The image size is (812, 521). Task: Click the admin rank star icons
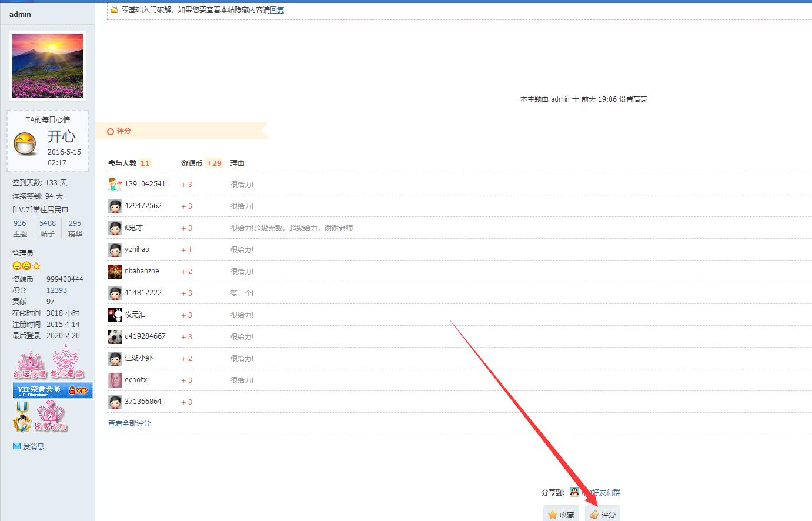tap(26, 266)
